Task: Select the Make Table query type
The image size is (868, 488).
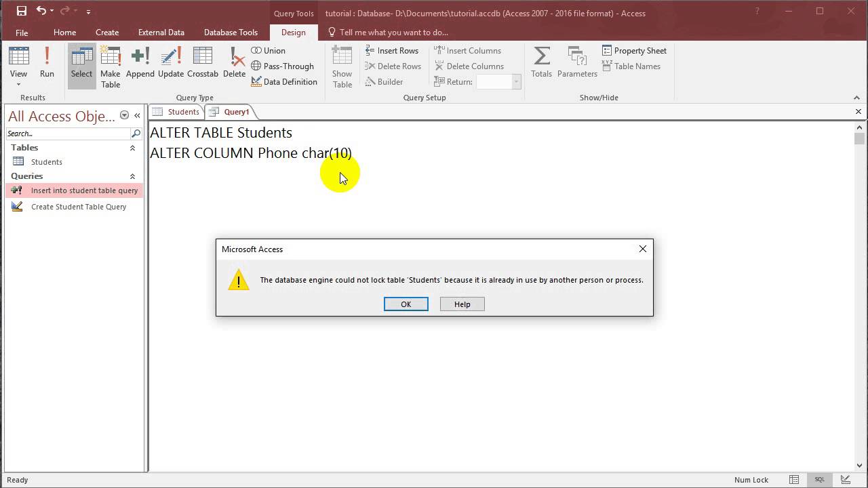Action: click(x=111, y=66)
